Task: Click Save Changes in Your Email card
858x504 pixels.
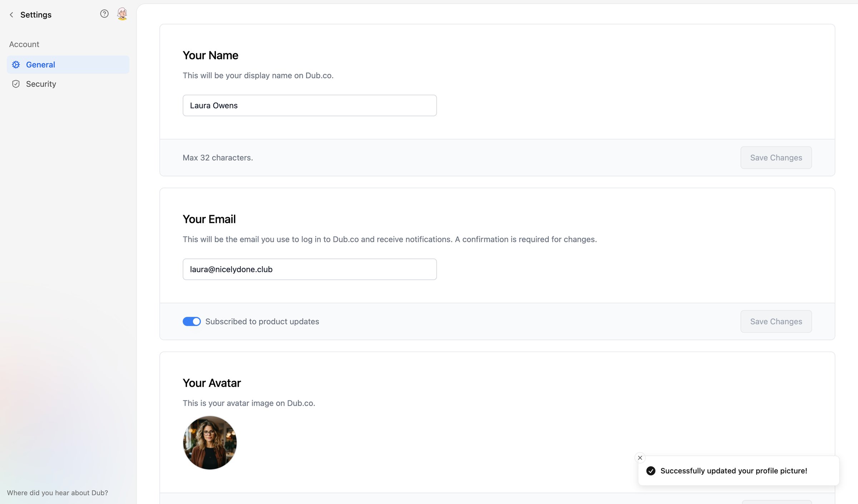Action: tap(776, 321)
